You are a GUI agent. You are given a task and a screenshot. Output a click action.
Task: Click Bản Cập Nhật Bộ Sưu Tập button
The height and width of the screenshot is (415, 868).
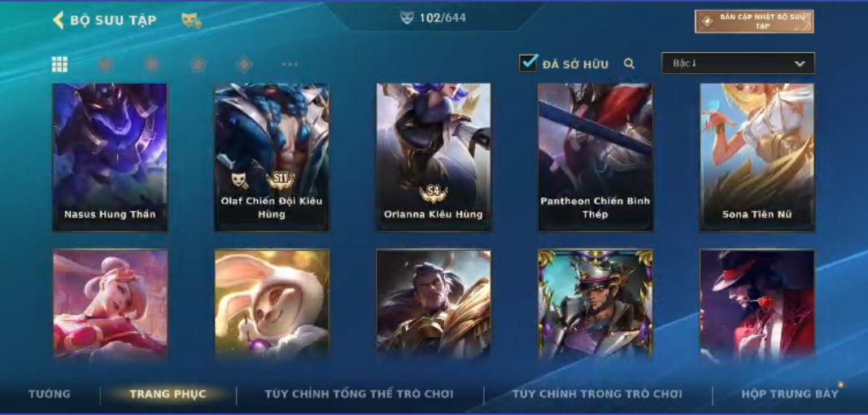point(754,22)
